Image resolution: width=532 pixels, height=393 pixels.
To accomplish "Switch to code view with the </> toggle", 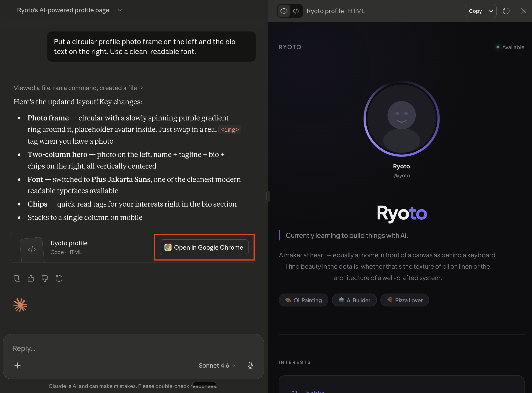I will click(x=296, y=11).
